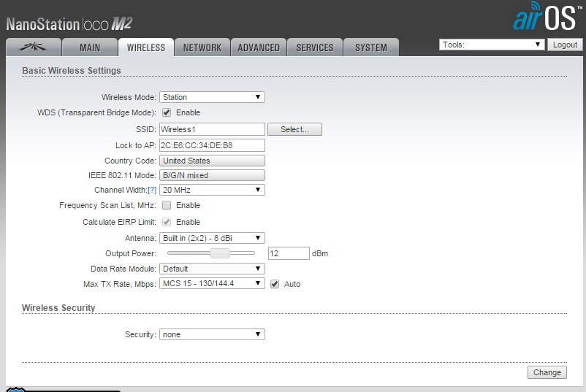This screenshot has height=392, width=586.
Task: Click the Output Power slider handle
Action: [x=220, y=253]
